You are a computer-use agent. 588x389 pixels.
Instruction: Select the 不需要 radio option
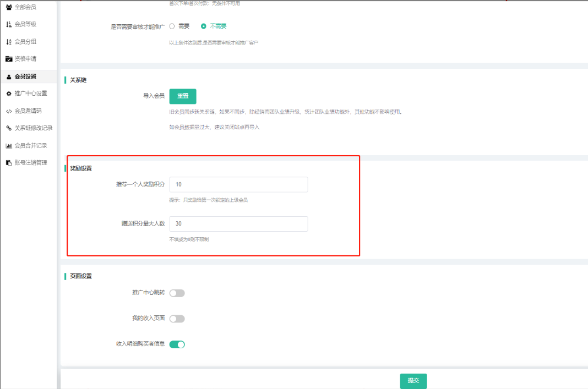point(204,26)
